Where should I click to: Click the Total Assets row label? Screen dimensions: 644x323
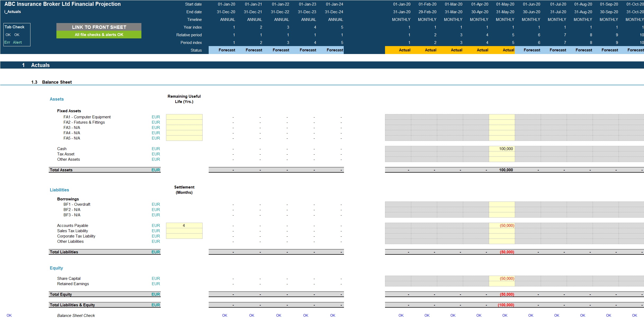coord(61,170)
